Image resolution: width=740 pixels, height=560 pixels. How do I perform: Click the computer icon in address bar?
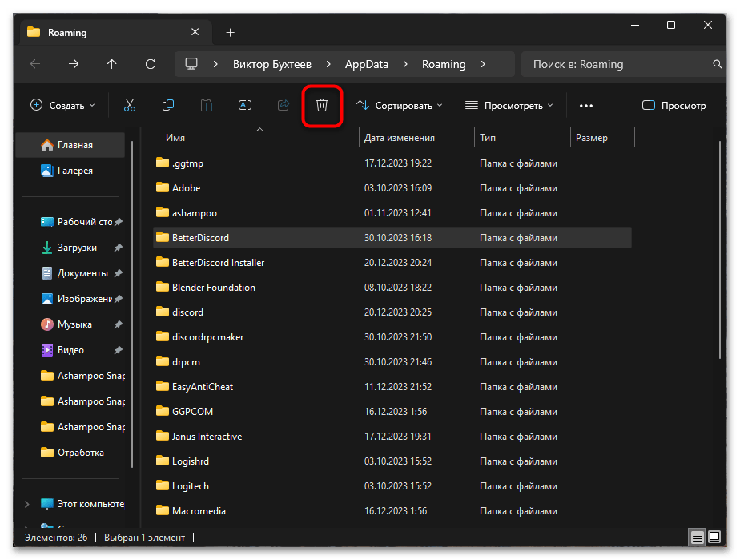pyautogui.click(x=191, y=64)
